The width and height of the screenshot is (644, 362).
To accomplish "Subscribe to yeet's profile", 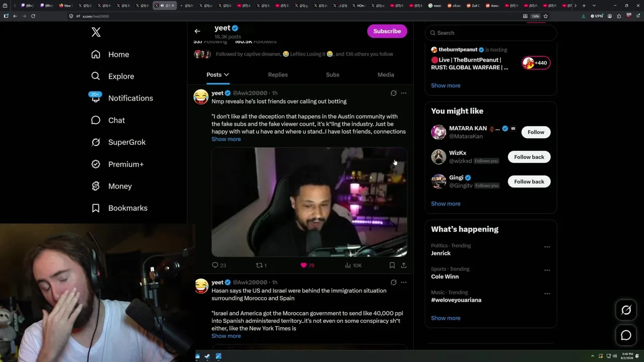I will point(387,31).
